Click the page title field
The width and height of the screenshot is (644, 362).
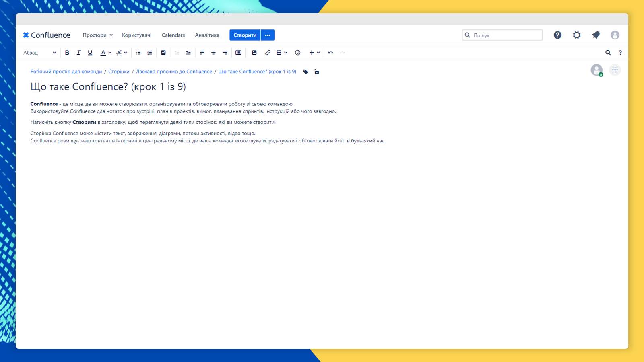click(108, 87)
